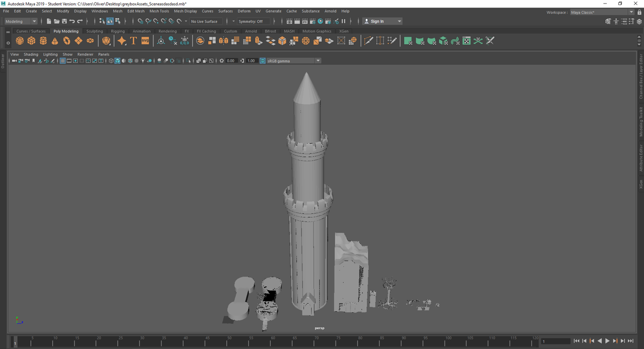Create a polygon cylinder from the shelf

[43, 41]
